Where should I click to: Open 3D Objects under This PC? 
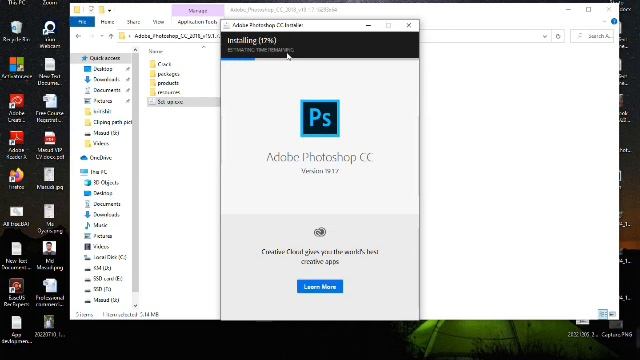(x=101, y=182)
